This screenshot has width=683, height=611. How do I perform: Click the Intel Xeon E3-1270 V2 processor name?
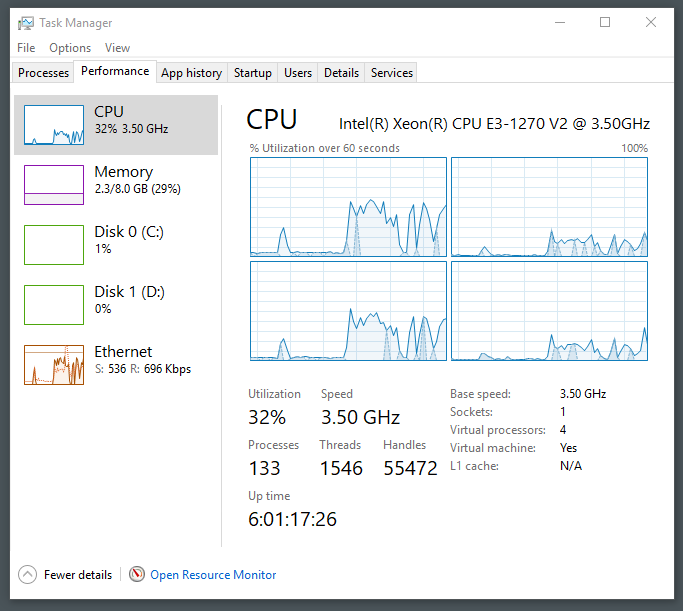click(494, 124)
